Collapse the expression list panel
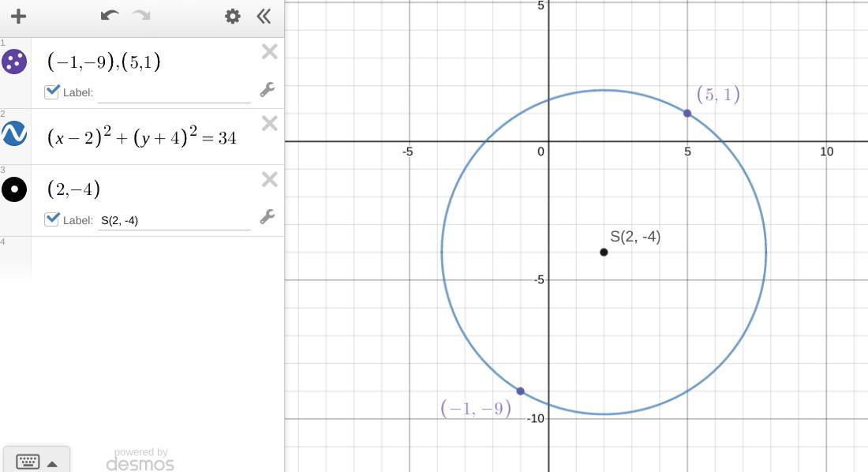 (x=264, y=16)
